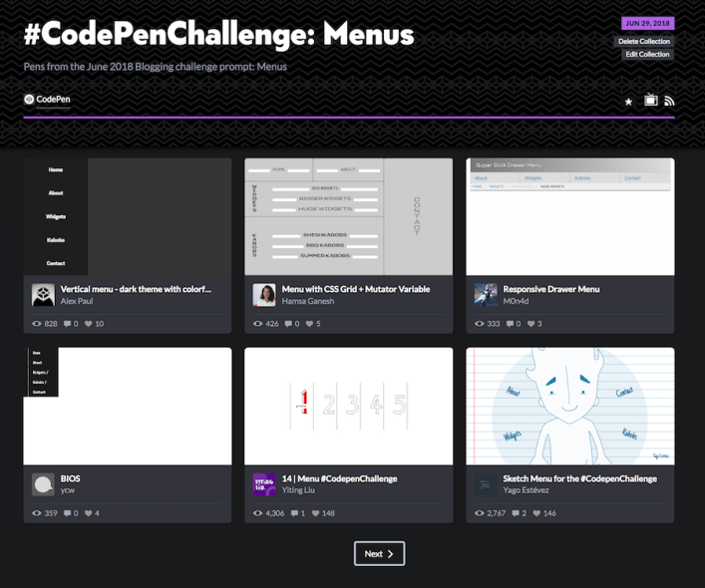This screenshot has height=588, width=705.
Task: Click heart icon on BIOS pen
Action: coord(89,513)
